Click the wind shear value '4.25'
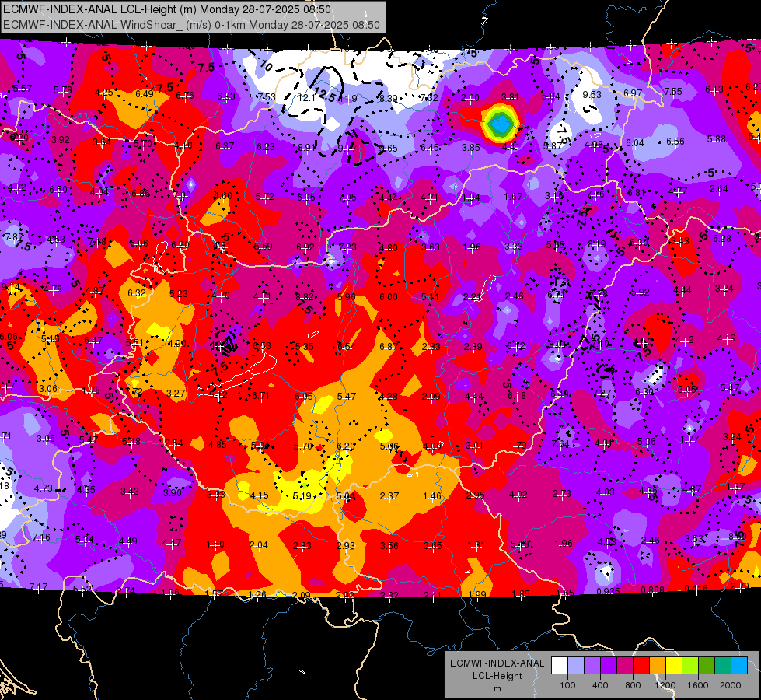This screenshot has height=700, width=761. coord(104,93)
